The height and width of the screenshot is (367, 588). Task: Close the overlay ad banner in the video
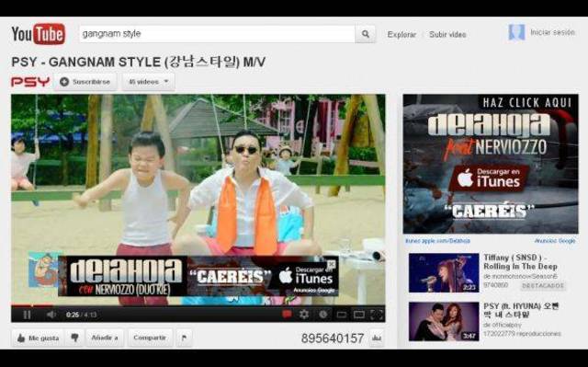coord(331,264)
